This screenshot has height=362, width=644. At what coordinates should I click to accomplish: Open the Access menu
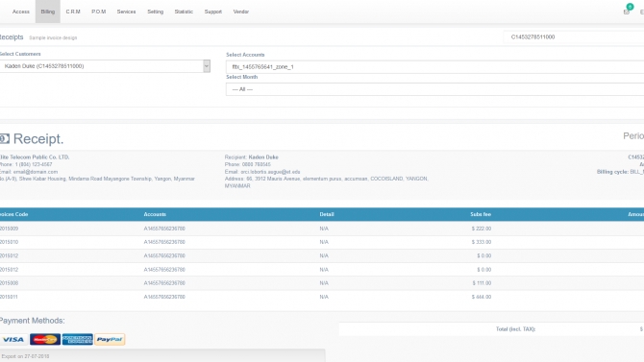tap(20, 12)
